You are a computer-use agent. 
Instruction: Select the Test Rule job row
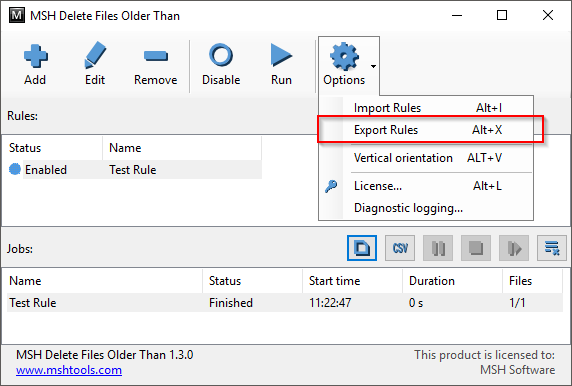(x=285, y=302)
